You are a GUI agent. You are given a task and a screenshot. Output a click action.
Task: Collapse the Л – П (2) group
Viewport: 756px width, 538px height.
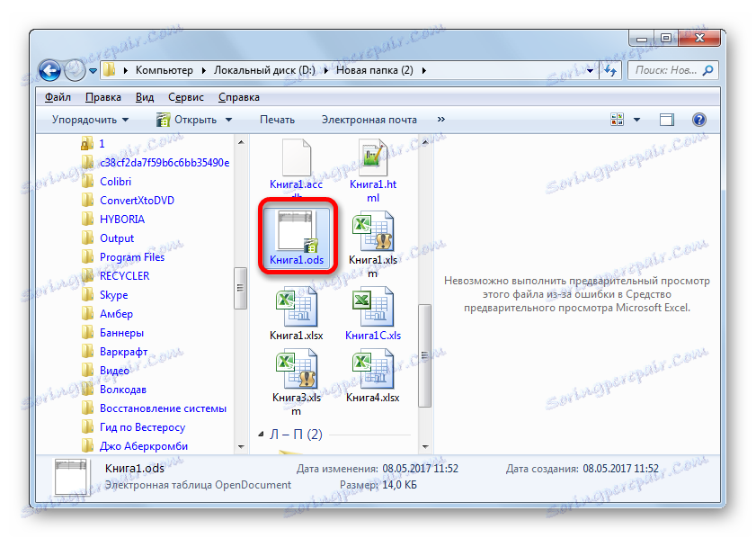pyautogui.click(x=261, y=435)
